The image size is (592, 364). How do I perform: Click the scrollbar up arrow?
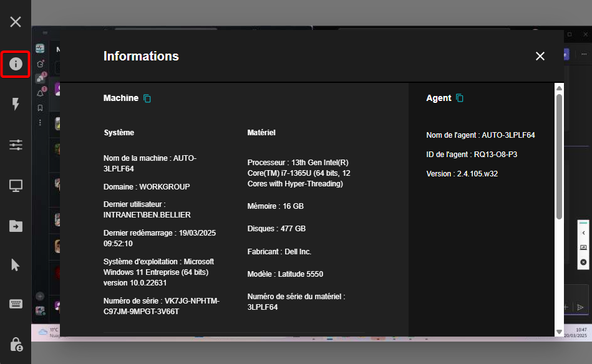pos(559,87)
